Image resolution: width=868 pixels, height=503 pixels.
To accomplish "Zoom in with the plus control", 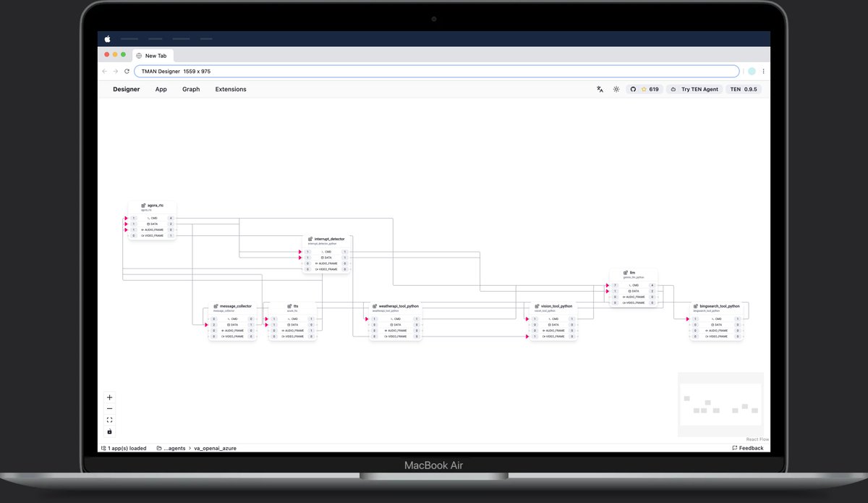I will (x=109, y=397).
